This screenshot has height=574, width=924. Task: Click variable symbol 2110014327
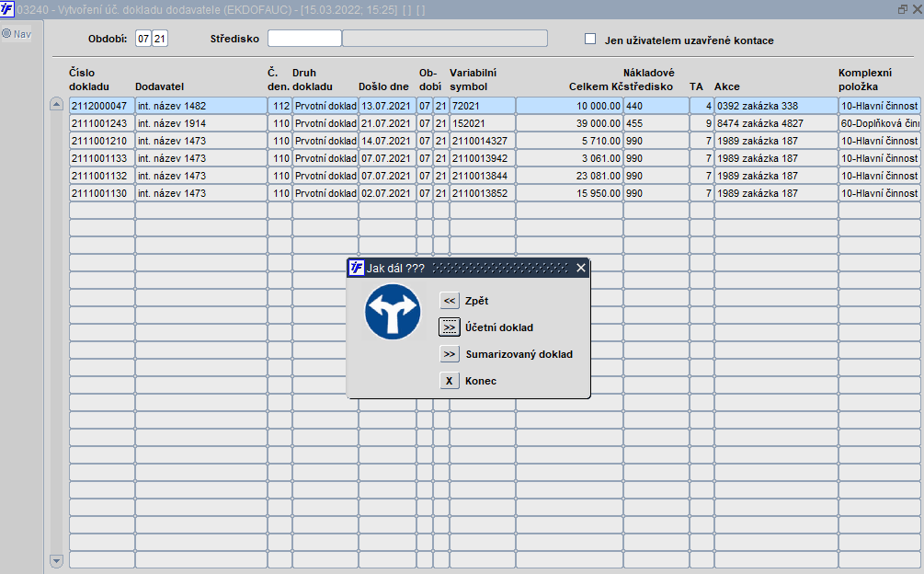click(483, 141)
